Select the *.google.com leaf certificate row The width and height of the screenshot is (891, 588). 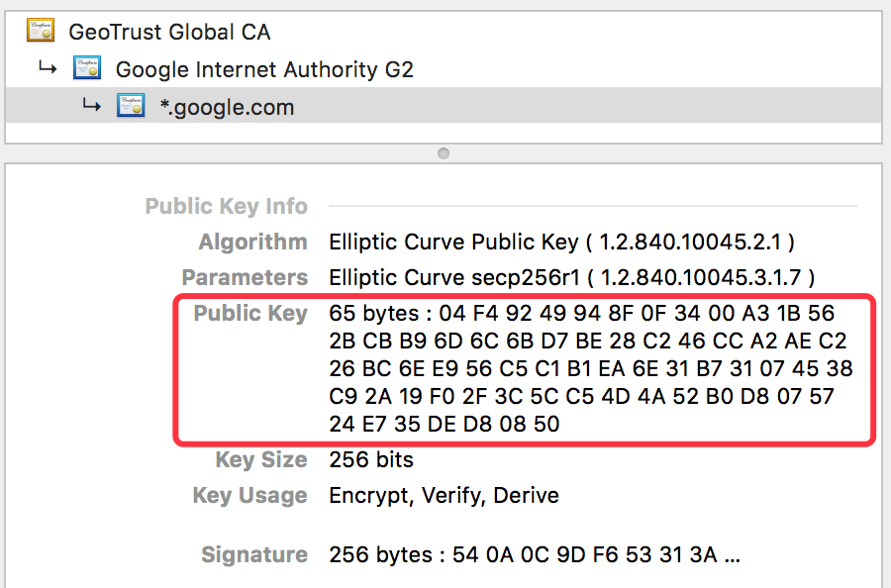227,107
